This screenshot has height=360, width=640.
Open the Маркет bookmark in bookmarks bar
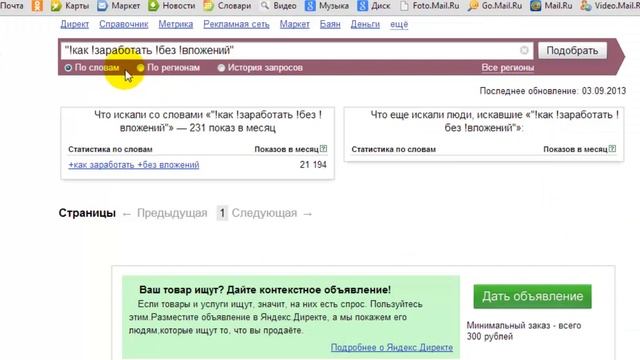pos(119,6)
